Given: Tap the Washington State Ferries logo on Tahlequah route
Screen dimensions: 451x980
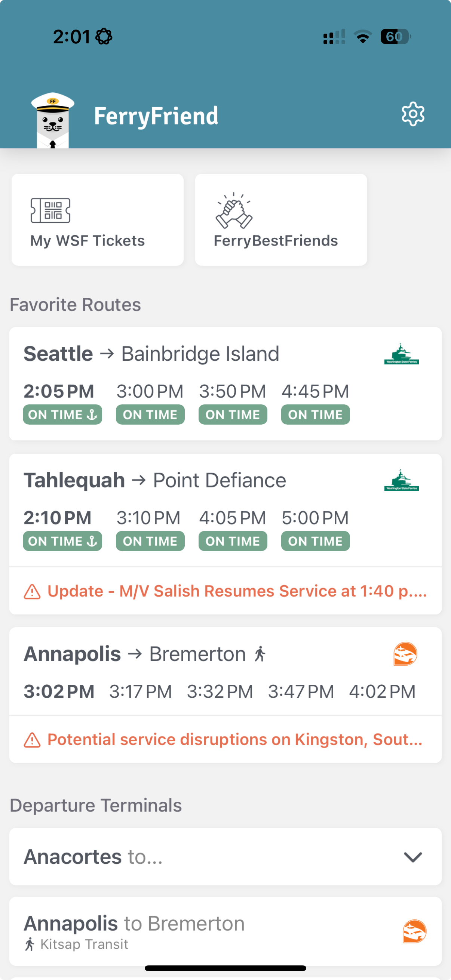Looking at the screenshot, I should [x=401, y=480].
